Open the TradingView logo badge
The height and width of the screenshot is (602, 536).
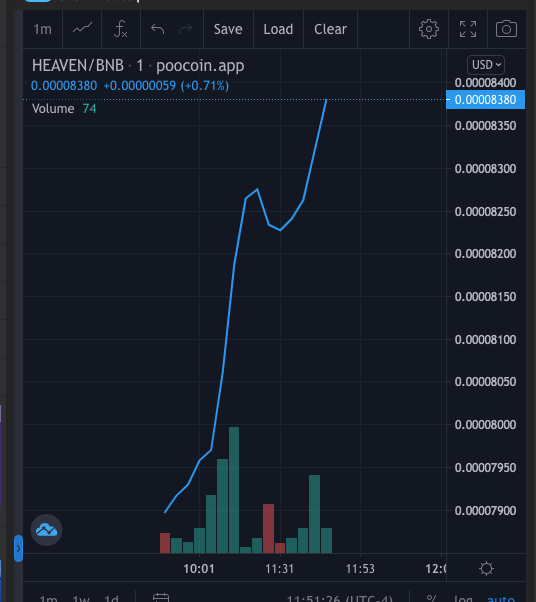pos(46,530)
